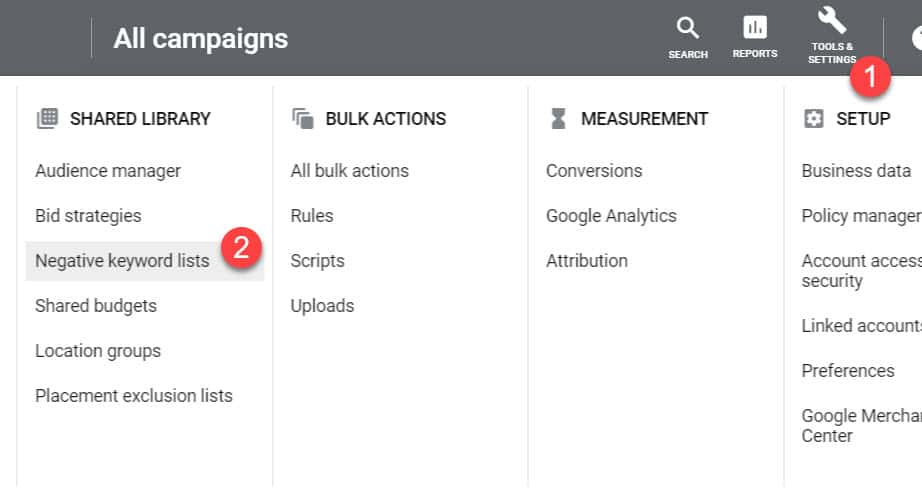Screen dimensions: 922x488
Task: Open the Search magnifier icon
Action: [687, 28]
